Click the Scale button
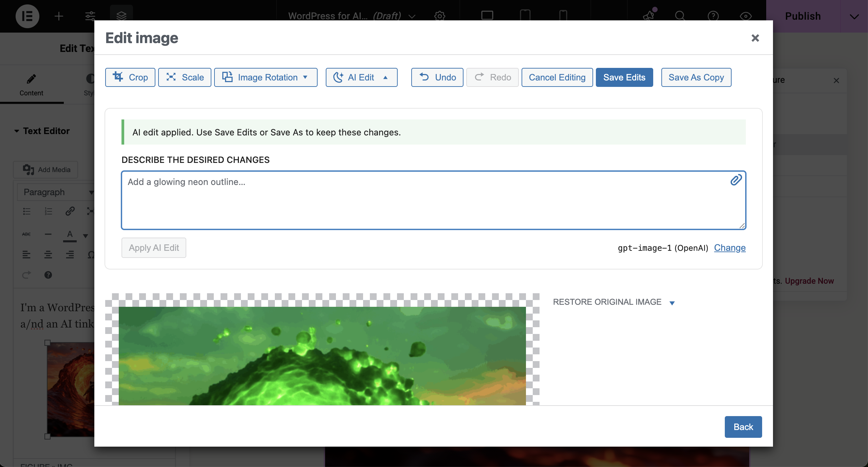This screenshot has width=868, height=467. coord(185,77)
